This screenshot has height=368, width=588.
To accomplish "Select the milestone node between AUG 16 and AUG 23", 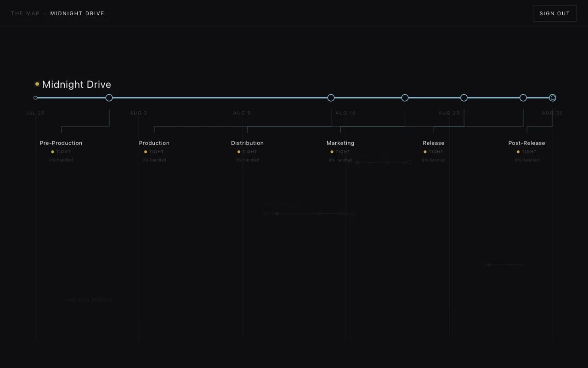I will pyautogui.click(x=405, y=98).
